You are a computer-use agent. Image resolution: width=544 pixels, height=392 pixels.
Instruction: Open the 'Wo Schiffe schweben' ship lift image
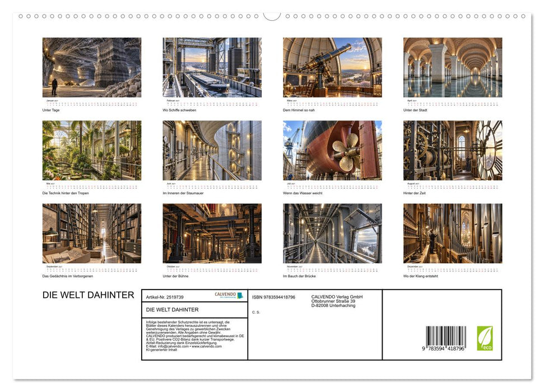(x=212, y=67)
